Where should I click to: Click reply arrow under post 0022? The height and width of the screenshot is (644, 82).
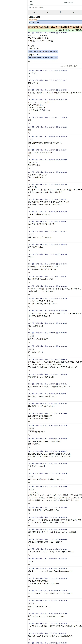click(29, 307)
